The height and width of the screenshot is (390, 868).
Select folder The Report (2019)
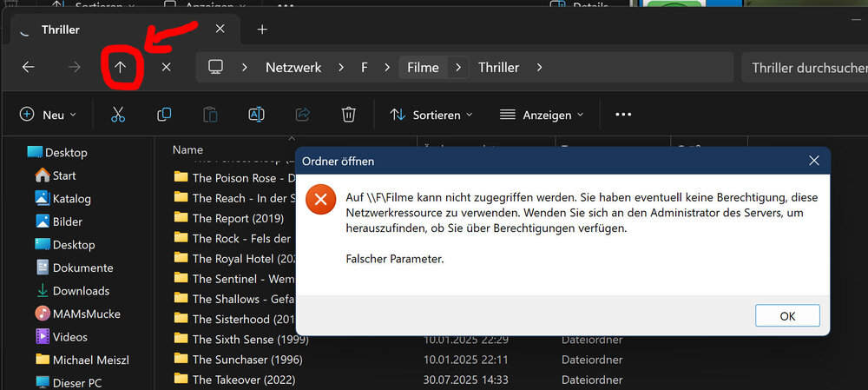click(228, 218)
